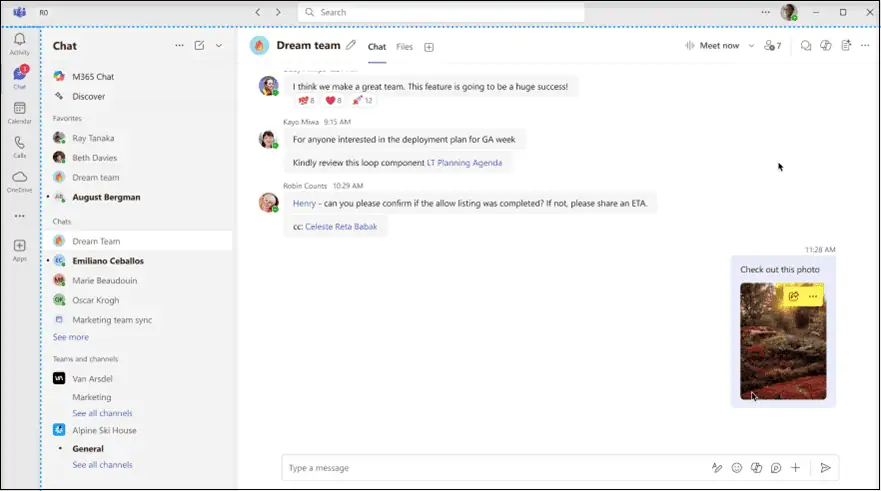Screen dimensions: 881x491
Task: Click the rocket reaction with 12
Action: (x=362, y=101)
